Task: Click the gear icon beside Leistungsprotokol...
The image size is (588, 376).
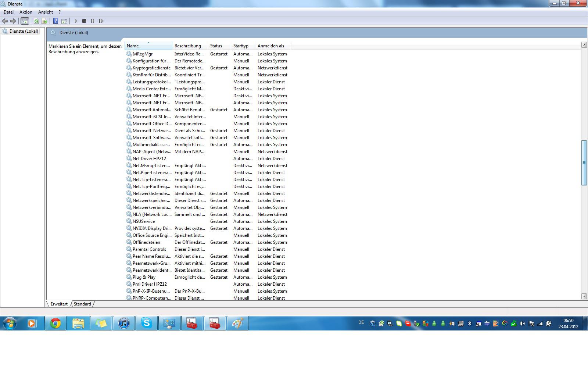Action: (x=129, y=82)
